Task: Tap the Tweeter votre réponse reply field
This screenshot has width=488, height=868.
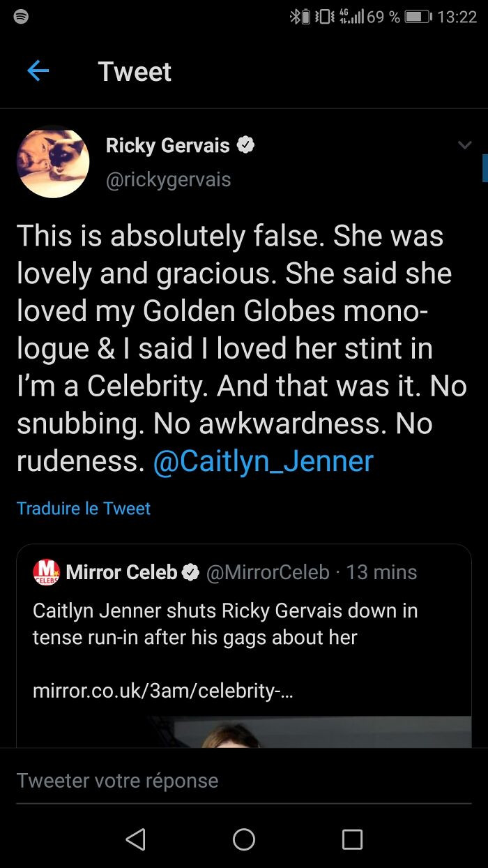Action: (117, 780)
